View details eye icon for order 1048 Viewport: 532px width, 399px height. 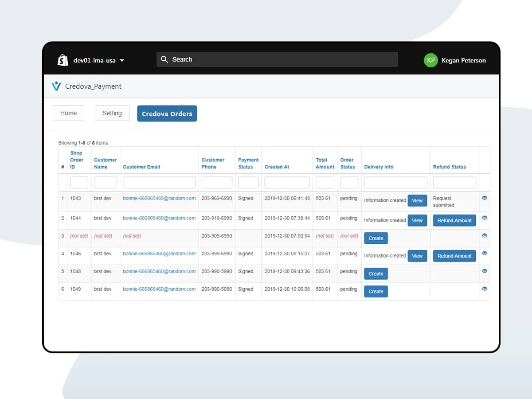point(485,271)
